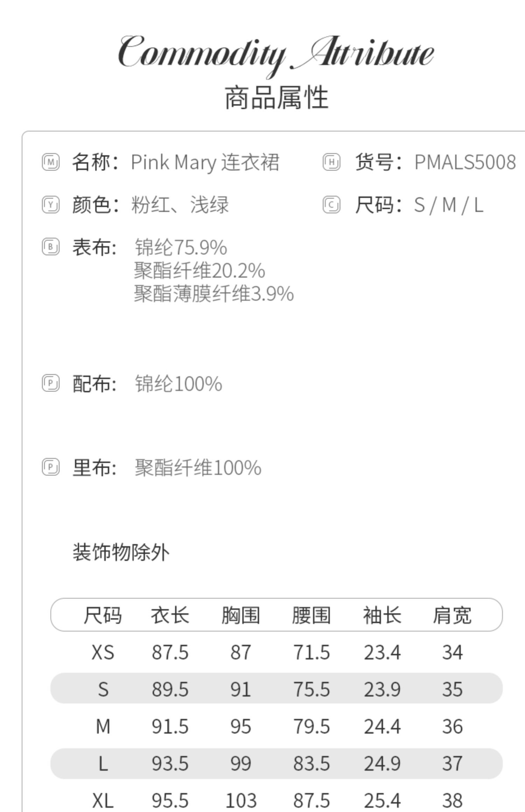Click the 粉红、浅绿 color value
Image resolution: width=525 pixels, height=812 pixels.
point(180,205)
